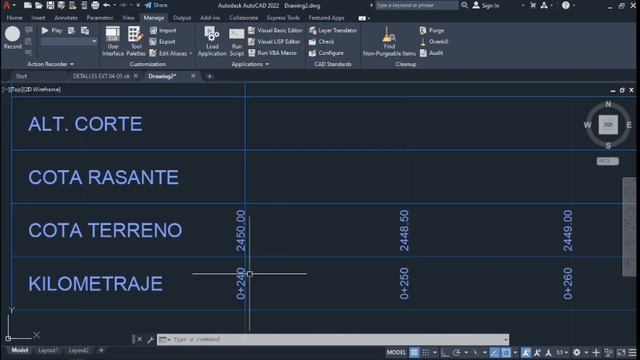
Task: Click the search keyword input field
Action: click(x=416, y=5)
